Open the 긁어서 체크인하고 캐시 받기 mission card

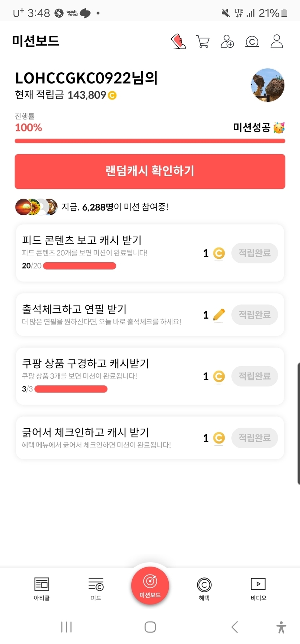tap(108, 438)
